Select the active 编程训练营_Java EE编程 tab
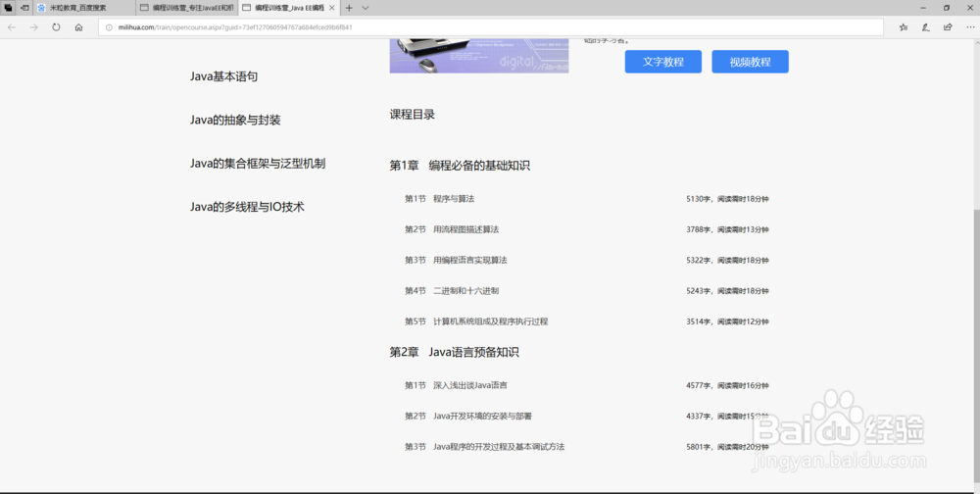Image resolution: width=980 pixels, height=494 pixels. click(289, 8)
